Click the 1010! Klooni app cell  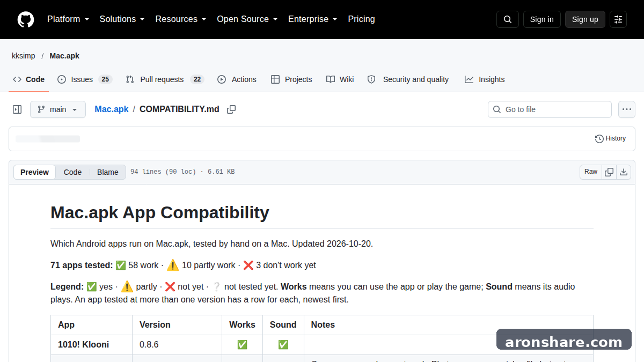(92, 345)
